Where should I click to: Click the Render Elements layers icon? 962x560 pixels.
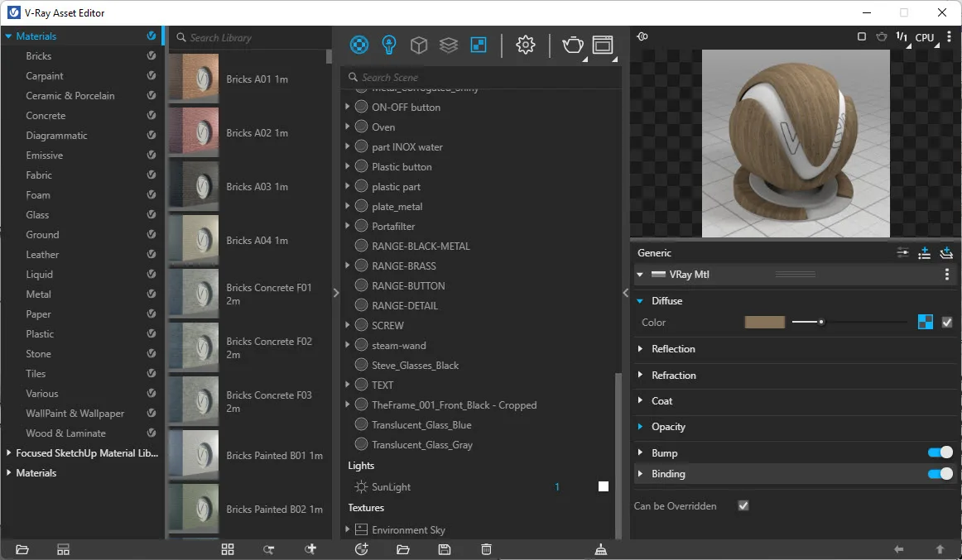tap(449, 45)
